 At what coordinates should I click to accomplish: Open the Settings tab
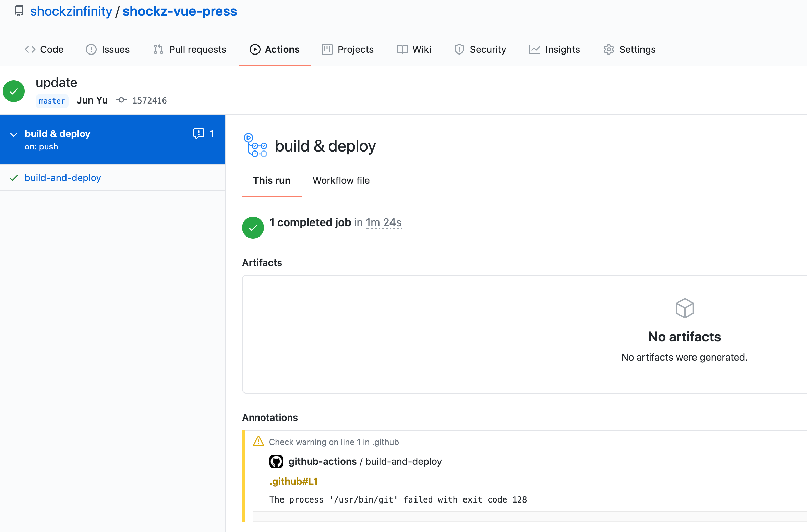[x=629, y=49]
